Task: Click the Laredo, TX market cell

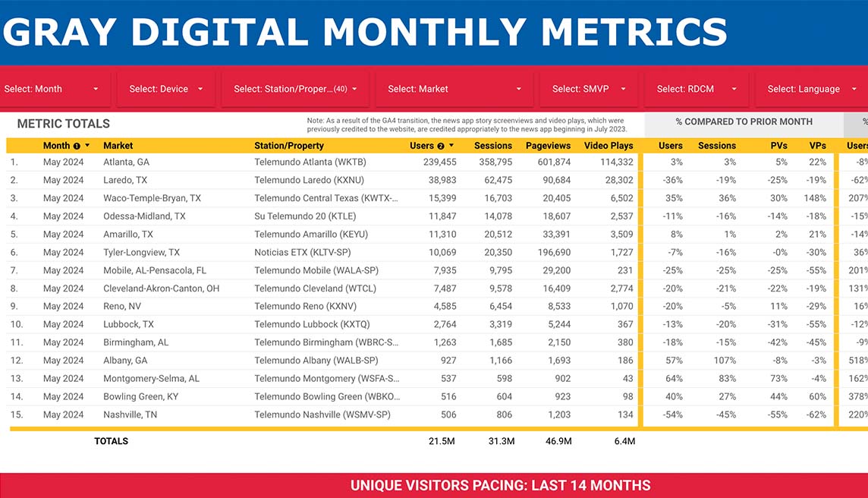Action: click(x=126, y=180)
